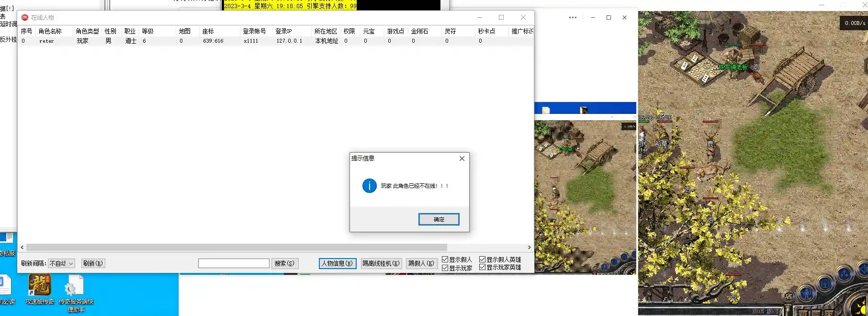The image size is (868, 316).
Task: Close the 提示信息 dialog with its X
Action: click(x=462, y=158)
